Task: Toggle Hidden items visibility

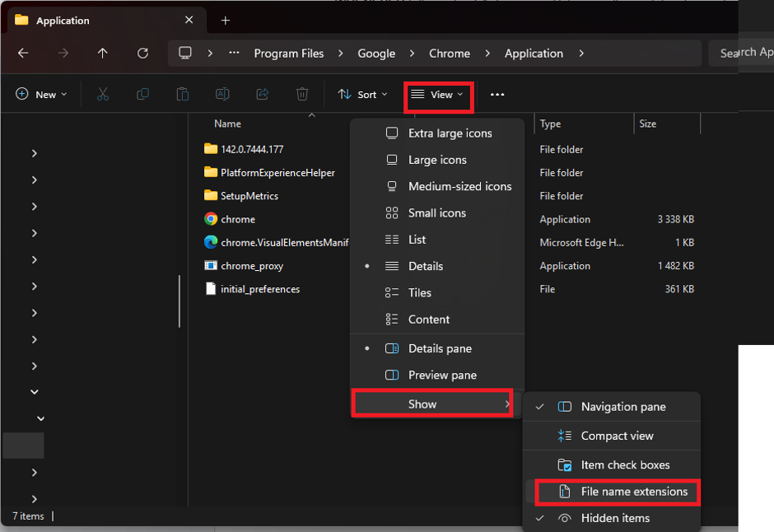Action: click(x=612, y=518)
